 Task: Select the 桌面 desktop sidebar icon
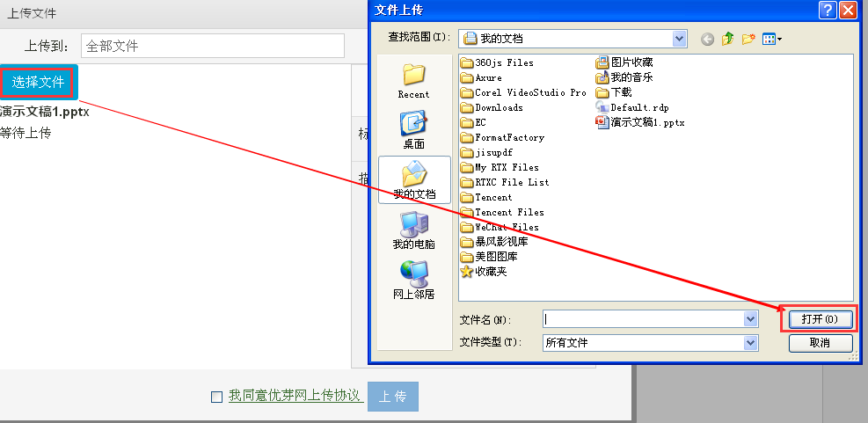[413, 131]
